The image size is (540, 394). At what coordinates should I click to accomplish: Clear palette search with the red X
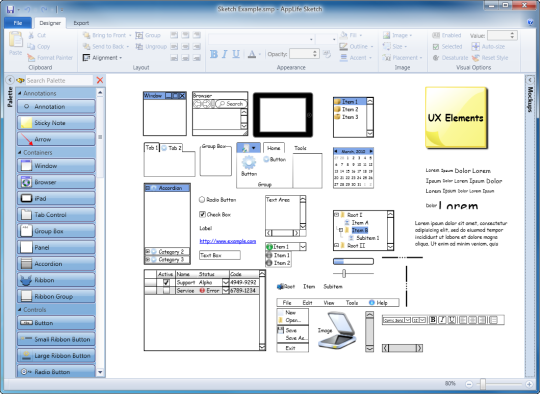click(100, 80)
